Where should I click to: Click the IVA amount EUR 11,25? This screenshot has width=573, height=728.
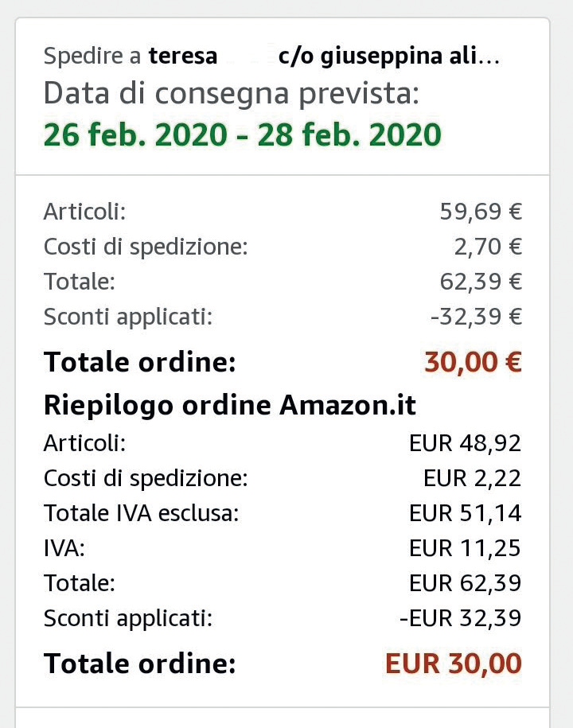(x=466, y=548)
